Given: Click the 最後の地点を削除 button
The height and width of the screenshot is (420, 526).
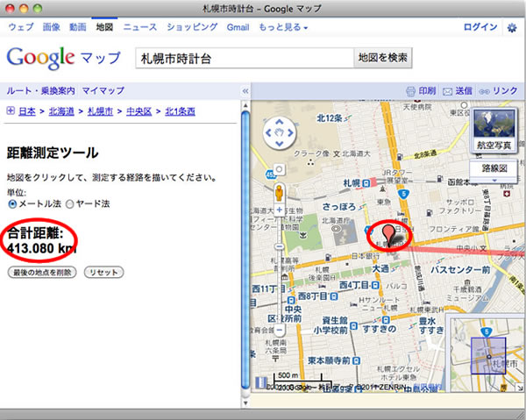Looking at the screenshot, I should pyautogui.click(x=42, y=272).
